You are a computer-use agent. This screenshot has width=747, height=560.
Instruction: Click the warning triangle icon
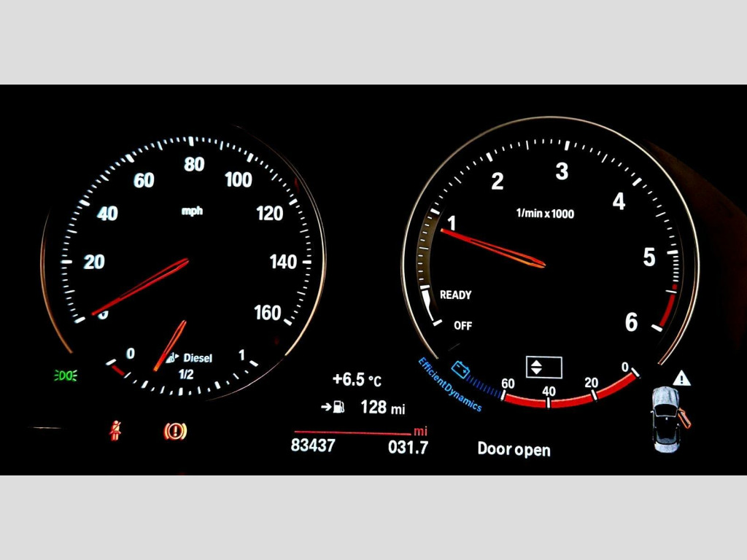682,378
